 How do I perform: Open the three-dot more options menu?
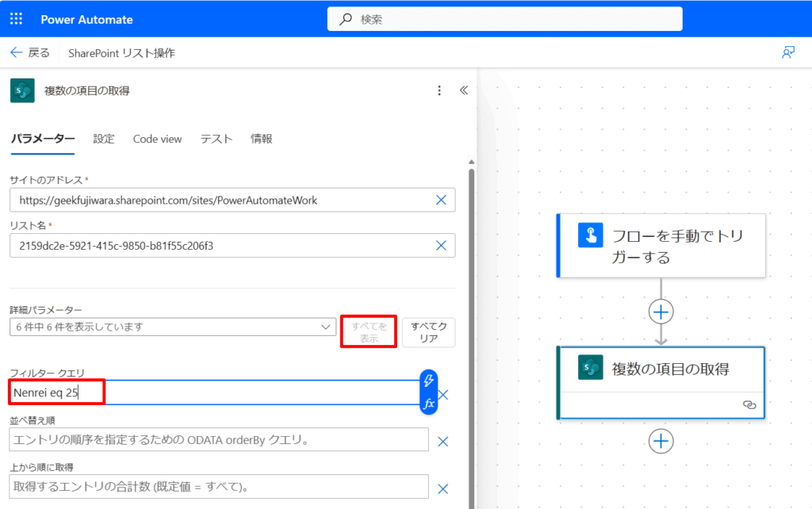pos(439,90)
